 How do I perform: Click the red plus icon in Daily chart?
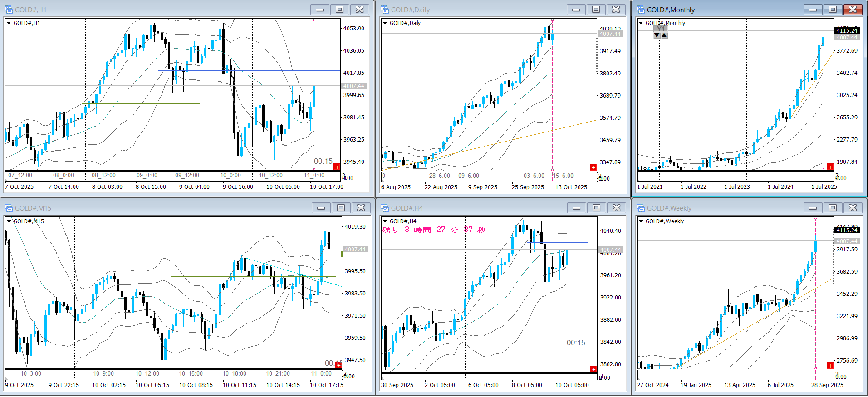[593, 167]
